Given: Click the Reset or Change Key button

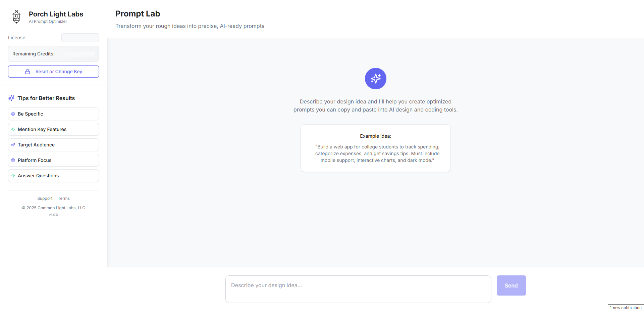Looking at the screenshot, I should pos(53,72).
